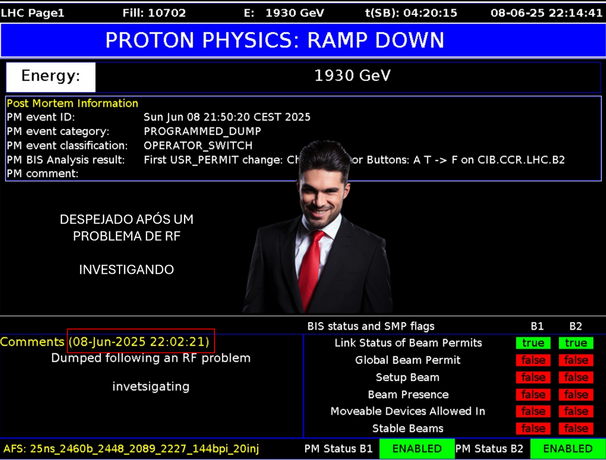Click the PM Status B2 label
The height and width of the screenshot is (460, 606).
489,449
